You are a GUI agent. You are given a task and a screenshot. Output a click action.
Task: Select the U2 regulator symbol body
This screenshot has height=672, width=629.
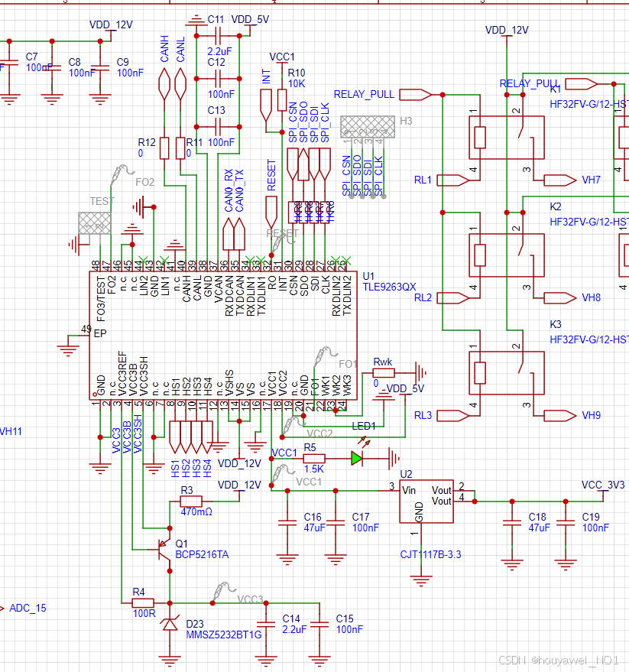426,502
